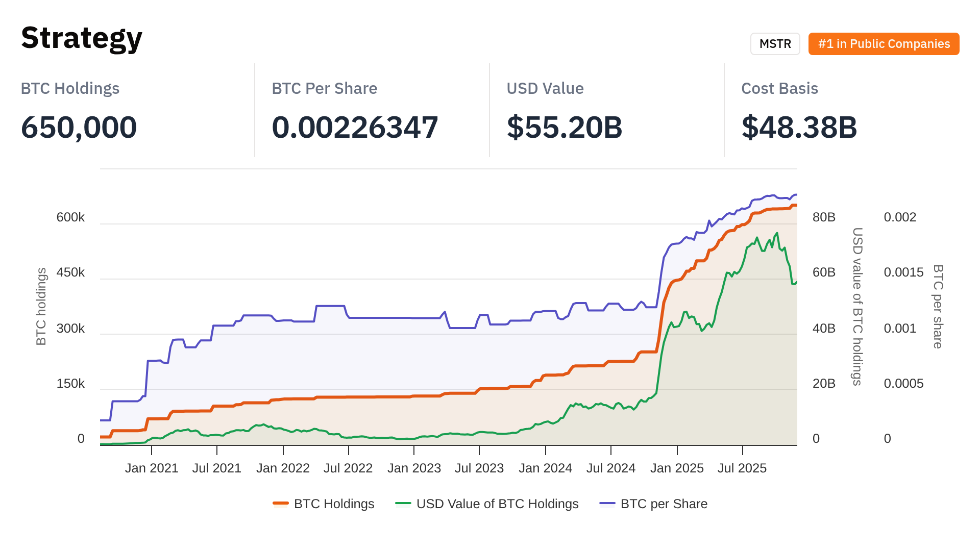
Task: Click the #1 in Public Companies badge
Action: point(884,44)
